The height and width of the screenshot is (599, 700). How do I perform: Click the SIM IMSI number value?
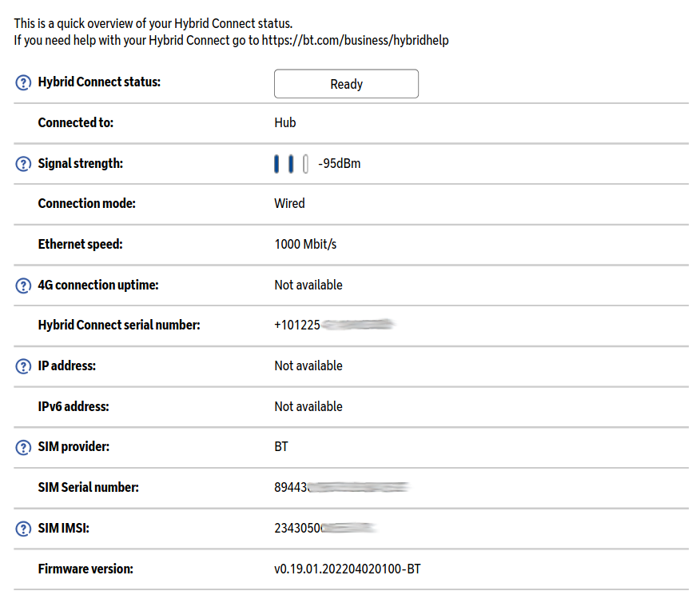click(325, 528)
